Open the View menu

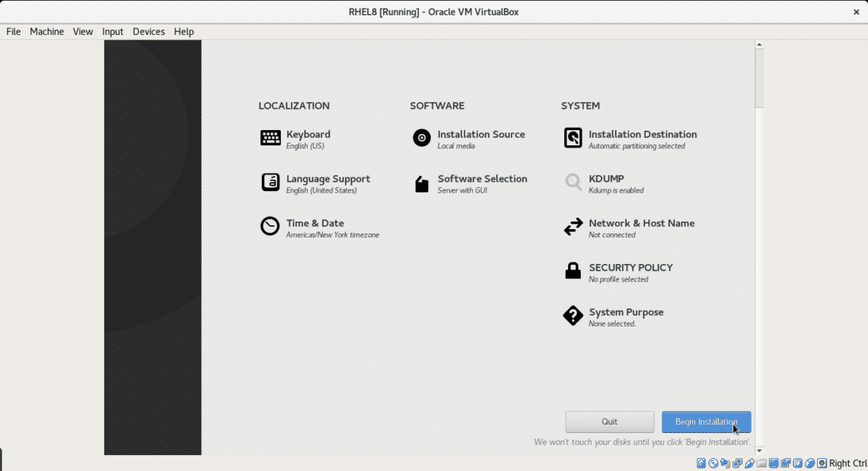click(x=83, y=31)
